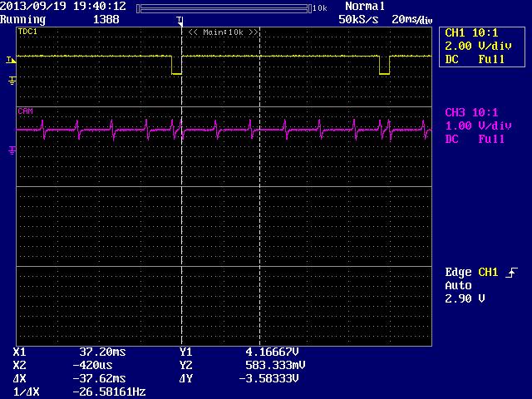532x399 pixels.
Task: Select the CH3 DC Full coupling line
Action: click(x=475, y=139)
